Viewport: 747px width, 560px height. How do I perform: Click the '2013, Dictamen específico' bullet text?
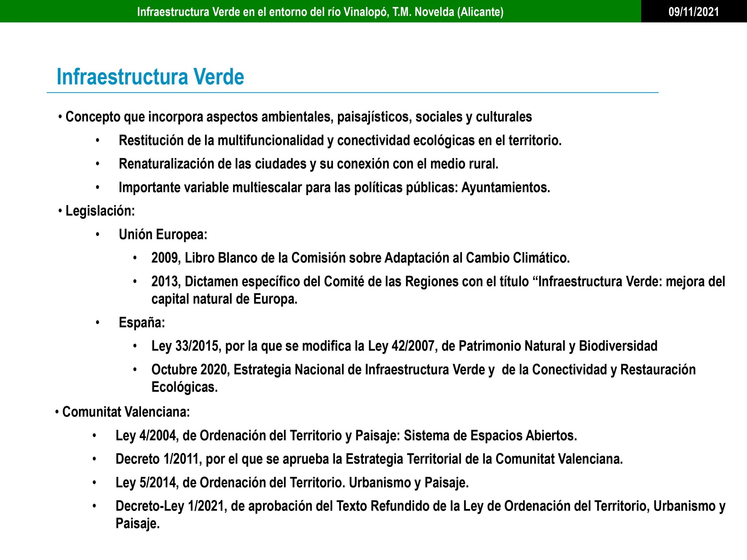coord(438,281)
